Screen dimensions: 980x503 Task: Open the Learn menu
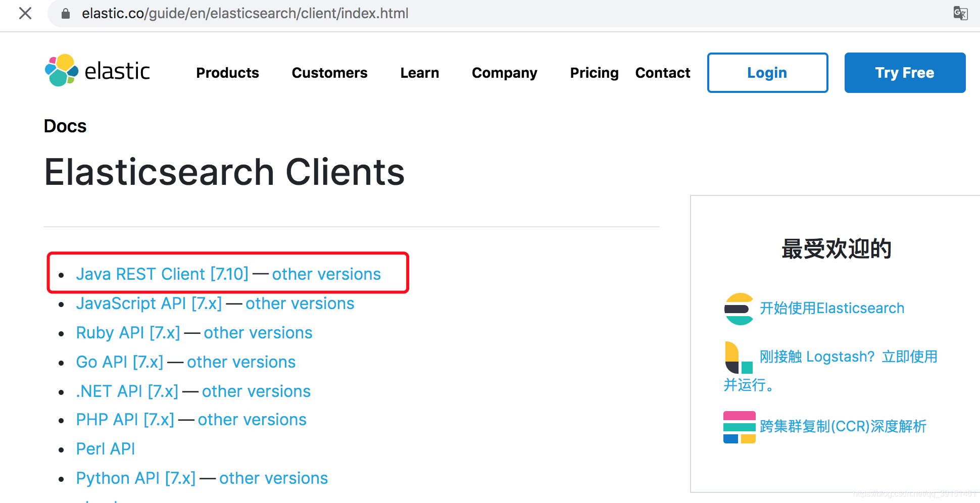click(x=419, y=73)
